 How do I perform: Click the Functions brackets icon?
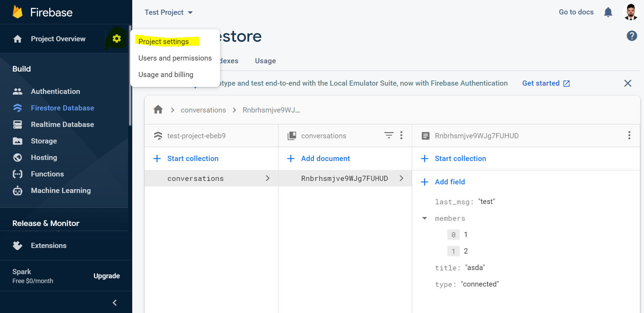coord(18,174)
